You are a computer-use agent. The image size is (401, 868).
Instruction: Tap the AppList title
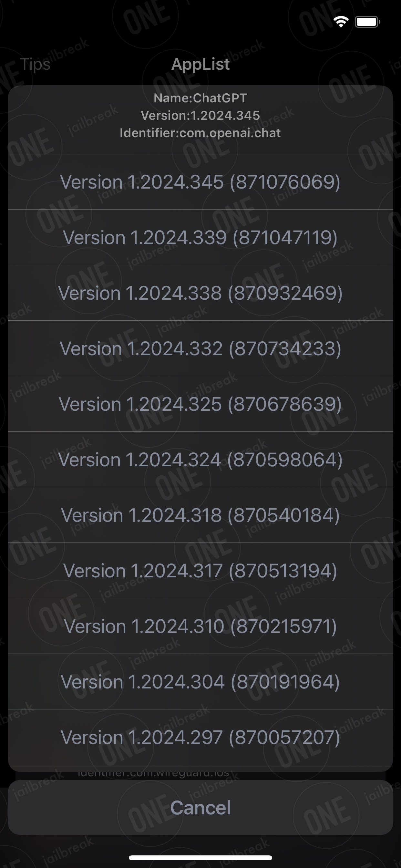click(x=200, y=64)
